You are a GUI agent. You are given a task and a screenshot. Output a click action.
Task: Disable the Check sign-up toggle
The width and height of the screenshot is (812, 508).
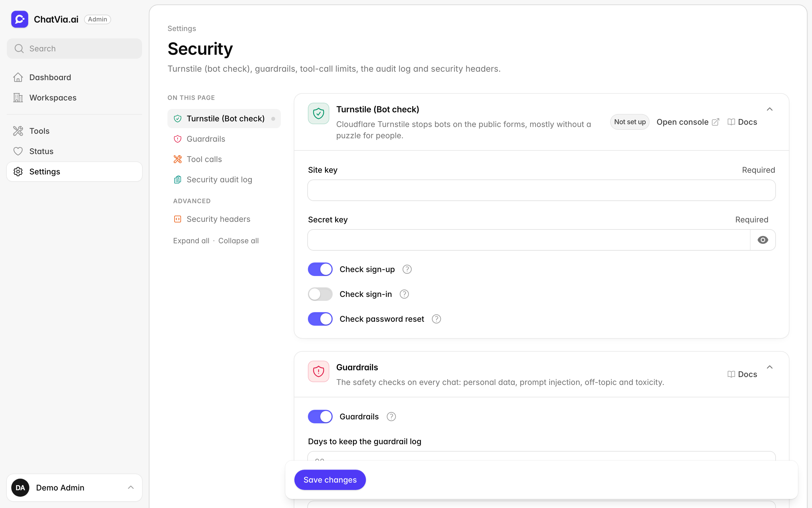(x=320, y=270)
